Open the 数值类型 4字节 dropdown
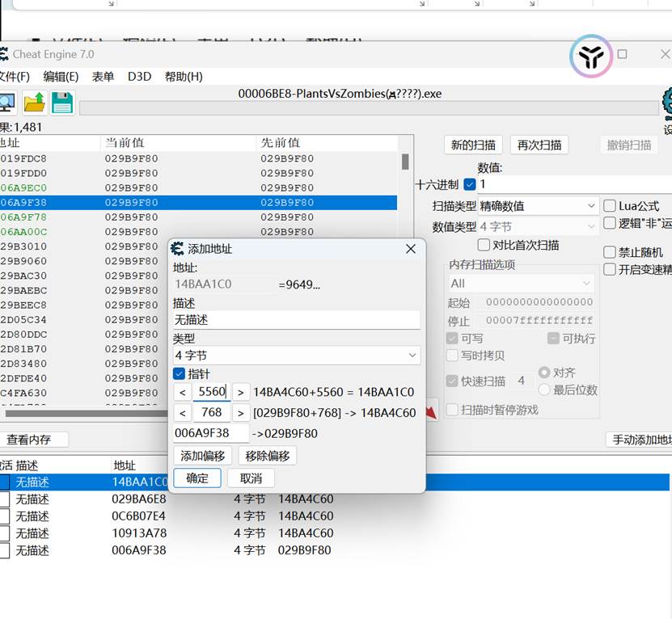 coord(538,226)
